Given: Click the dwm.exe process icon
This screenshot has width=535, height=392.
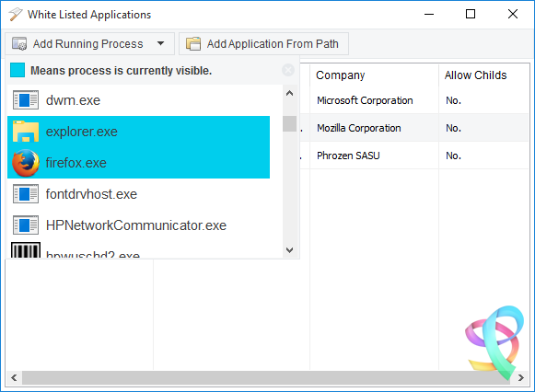Looking at the screenshot, I should [26, 100].
